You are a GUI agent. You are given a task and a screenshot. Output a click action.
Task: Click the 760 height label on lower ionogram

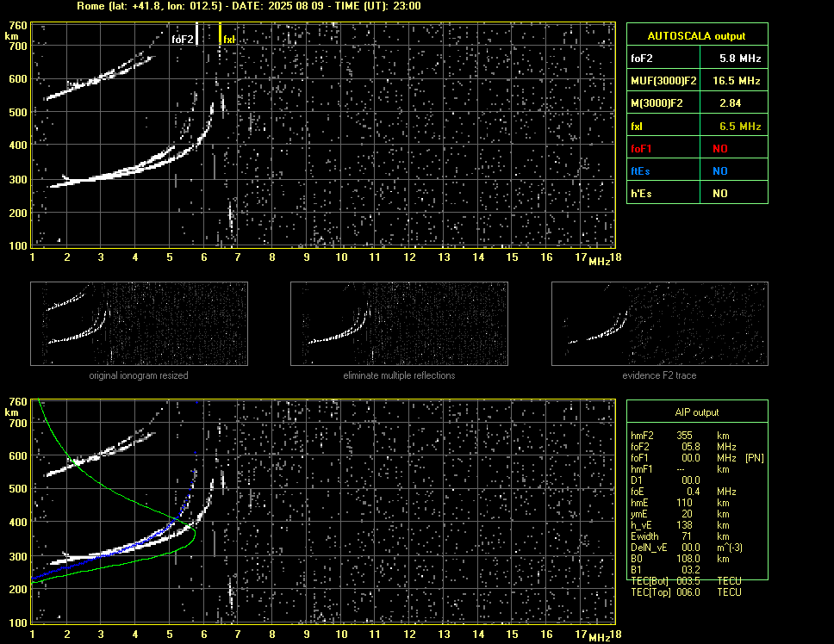[18, 402]
